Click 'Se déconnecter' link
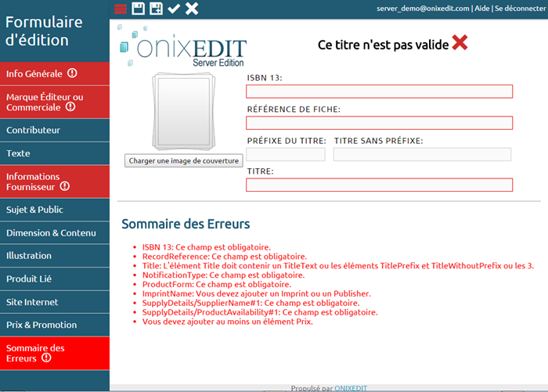This screenshot has width=548, height=392. tap(520, 9)
